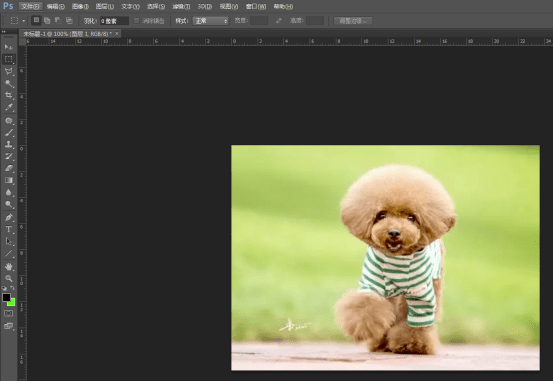This screenshot has width=553, height=382.
Task: Click the Refine Edge button
Action: click(x=353, y=21)
